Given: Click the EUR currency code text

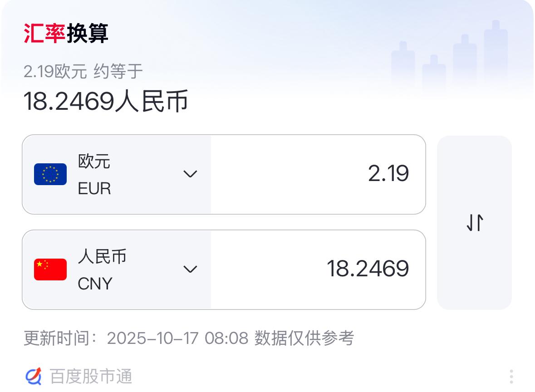Looking at the screenshot, I should point(94,188).
